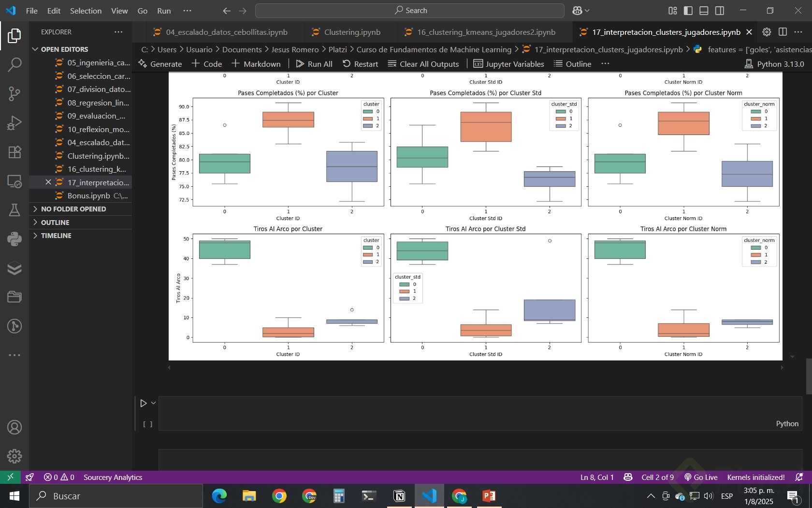Go back with the navigation arrow
The image size is (812, 508).
tap(226, 11)
